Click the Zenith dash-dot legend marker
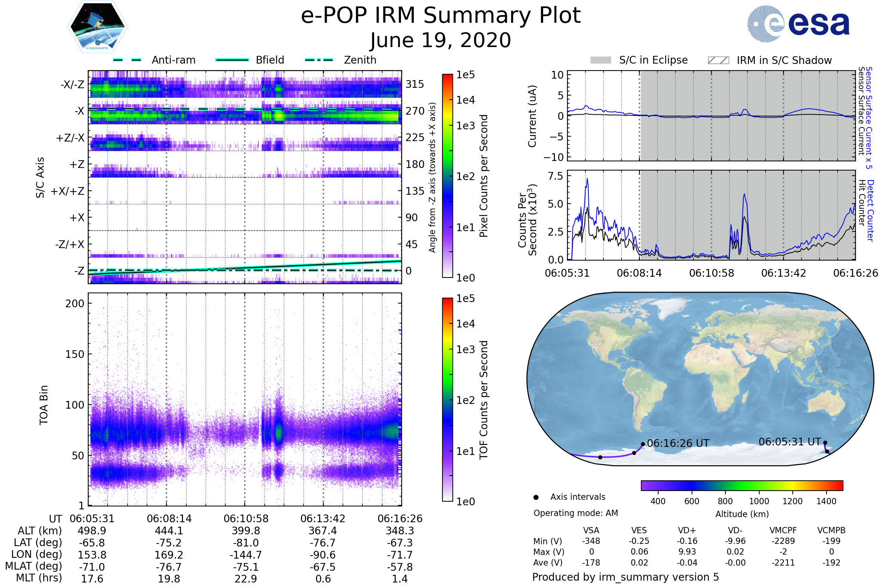The width and height of the screenshot is (882, 588). tap(319, 60)
